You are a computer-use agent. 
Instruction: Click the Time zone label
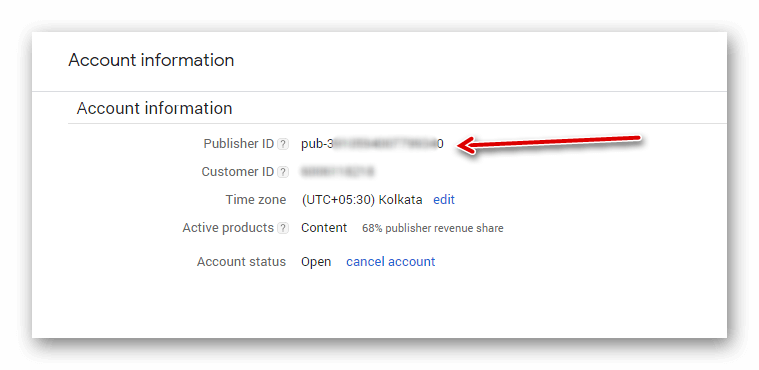[x=256, y=200]
